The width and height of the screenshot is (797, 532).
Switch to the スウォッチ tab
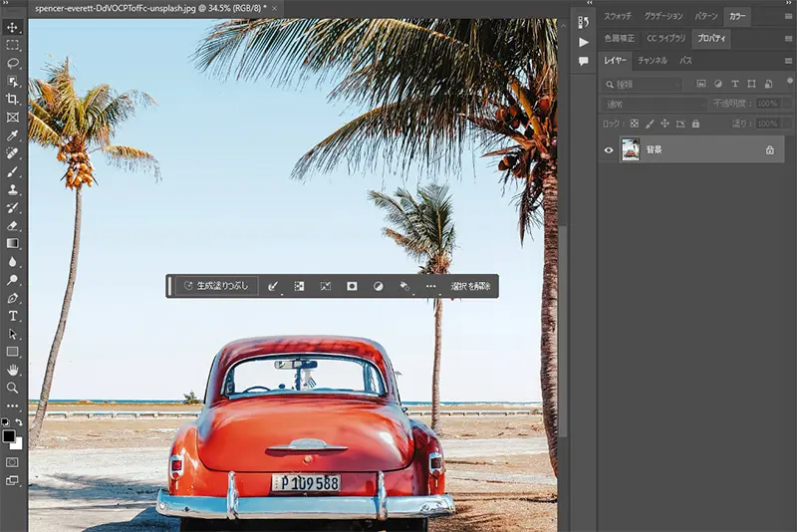click(617, 16)
